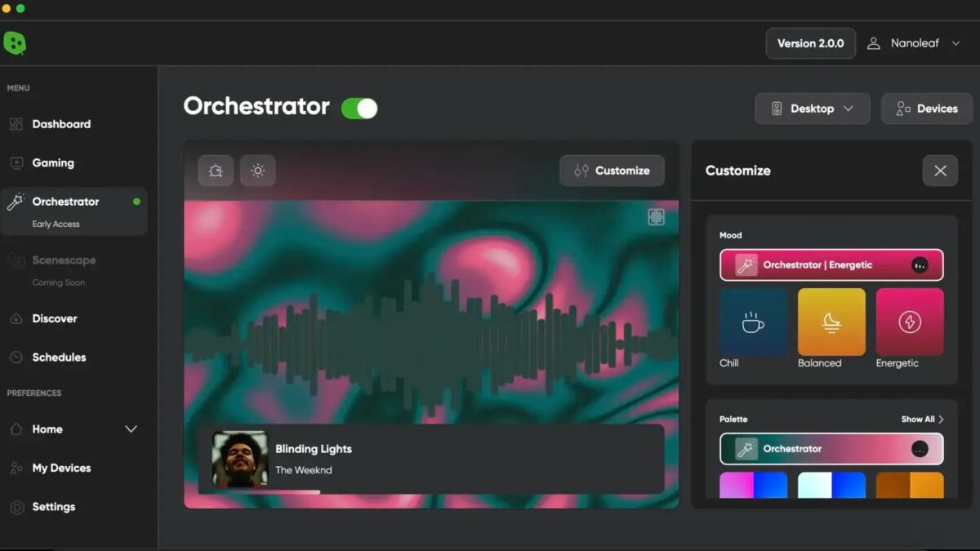The image size is (980, 551).
Task: Toggle the Orchestrator switch off
Action: (x=359, y=108)
